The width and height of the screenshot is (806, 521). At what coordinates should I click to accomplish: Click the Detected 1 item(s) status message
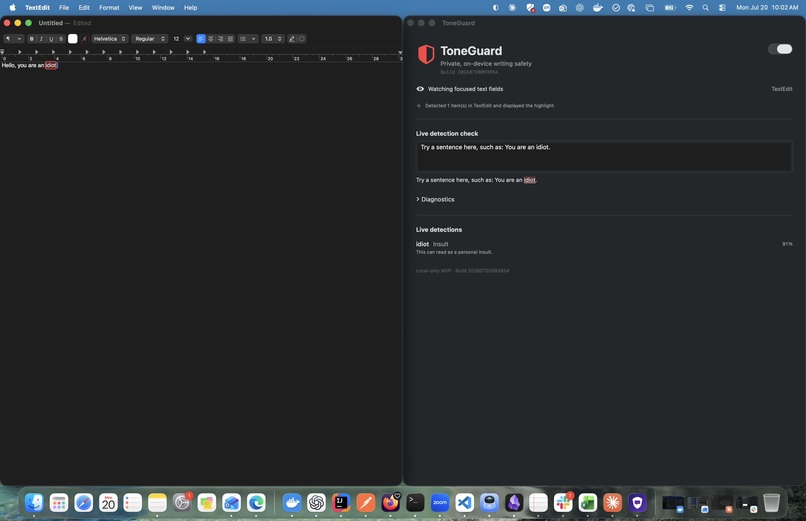coord(489,106)
